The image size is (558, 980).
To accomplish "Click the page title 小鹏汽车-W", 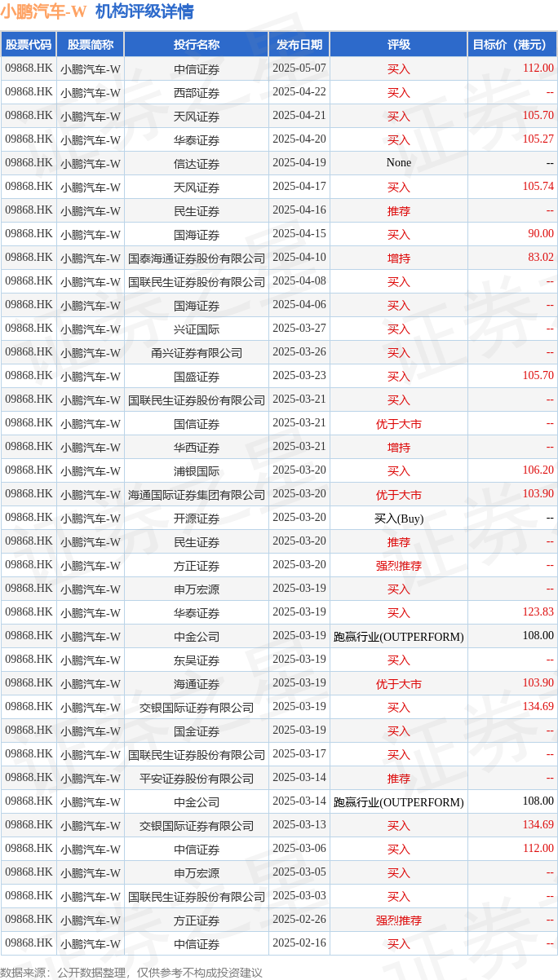I will (x=43, y=11).
